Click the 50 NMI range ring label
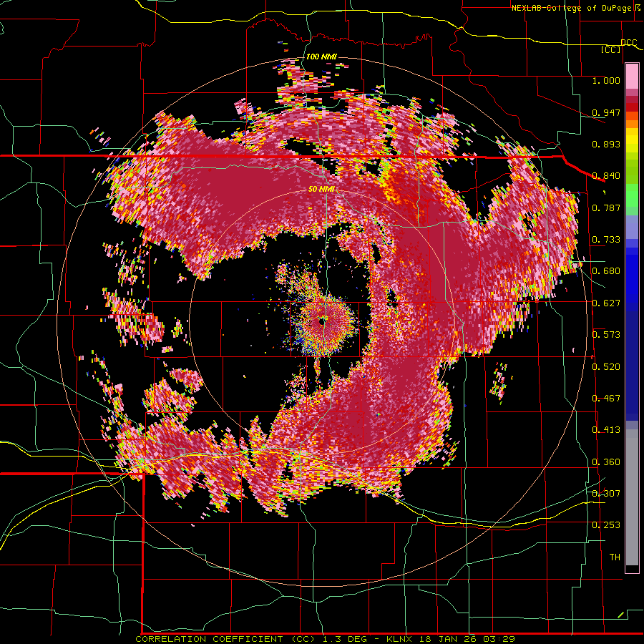 pos(321,190)
